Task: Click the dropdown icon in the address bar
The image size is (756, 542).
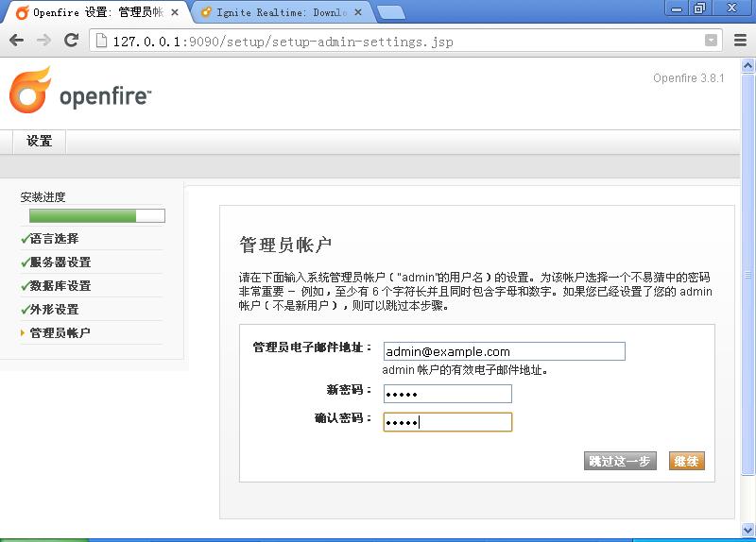Action: pyautogui.click(x=711, y=41)
